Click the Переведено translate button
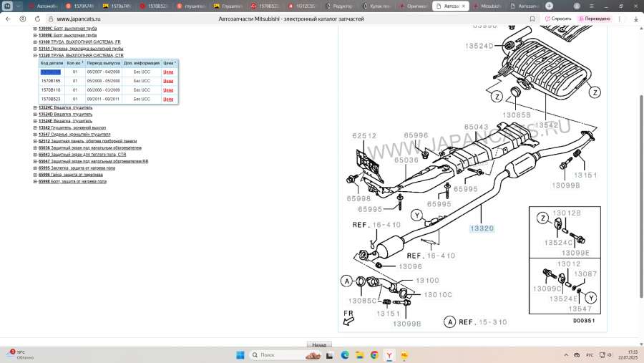 (x=595, y=19)
